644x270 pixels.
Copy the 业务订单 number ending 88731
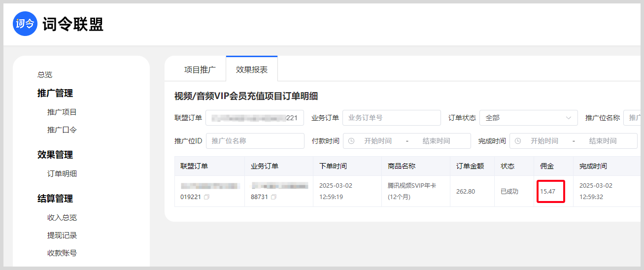(x=273, y=197)
